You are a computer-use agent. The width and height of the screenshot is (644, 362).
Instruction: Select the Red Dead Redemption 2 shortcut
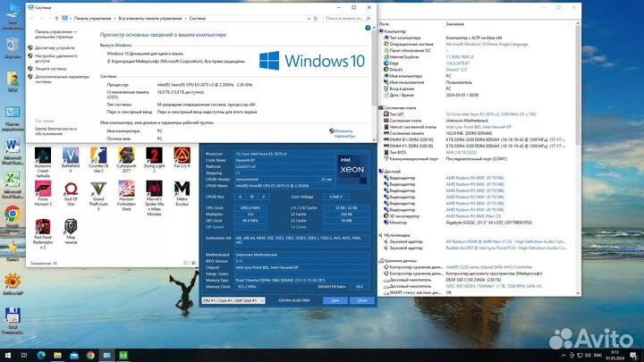[43, 234]
